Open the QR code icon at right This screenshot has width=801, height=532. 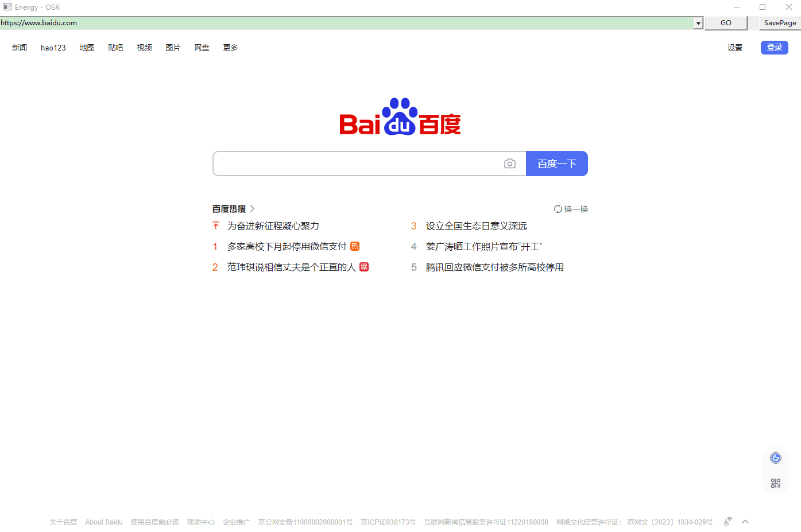point(776,483)
